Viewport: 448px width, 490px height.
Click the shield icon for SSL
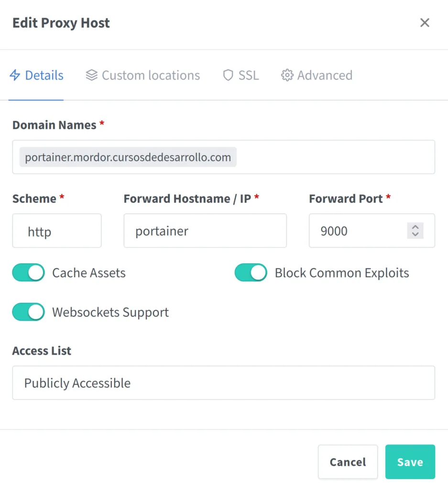[228, 76]
